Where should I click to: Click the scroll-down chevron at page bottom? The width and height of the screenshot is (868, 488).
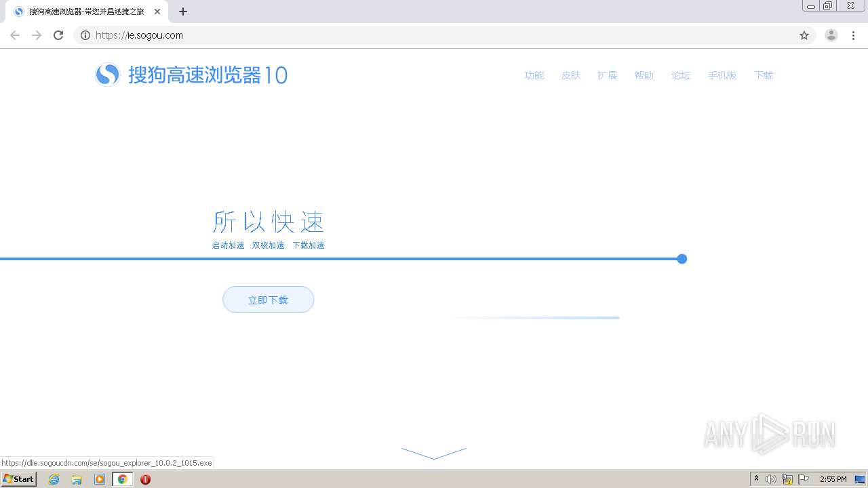pos(434,453)
